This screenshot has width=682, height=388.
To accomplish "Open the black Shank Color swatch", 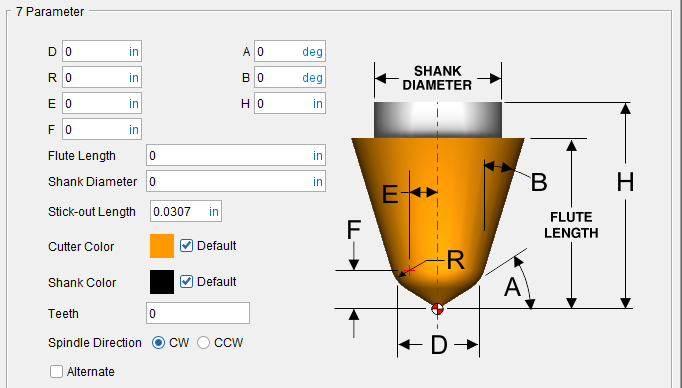I will point(162,282).
